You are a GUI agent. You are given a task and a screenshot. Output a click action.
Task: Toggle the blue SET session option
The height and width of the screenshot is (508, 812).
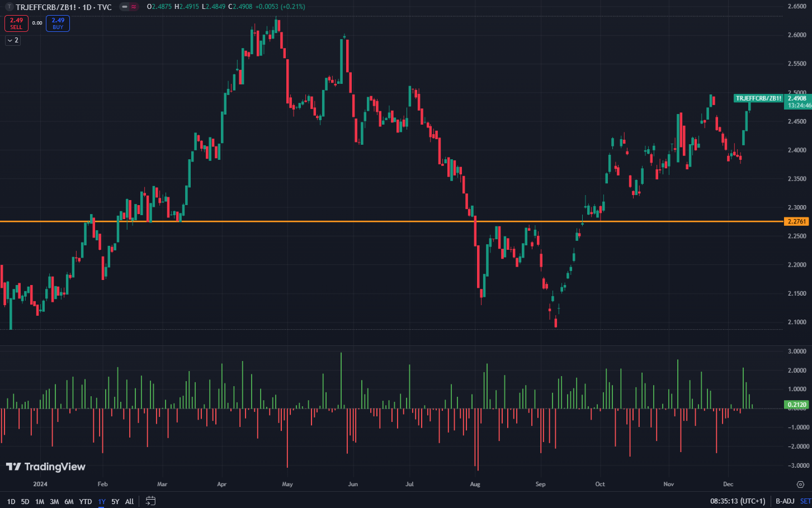coord(805,501)
